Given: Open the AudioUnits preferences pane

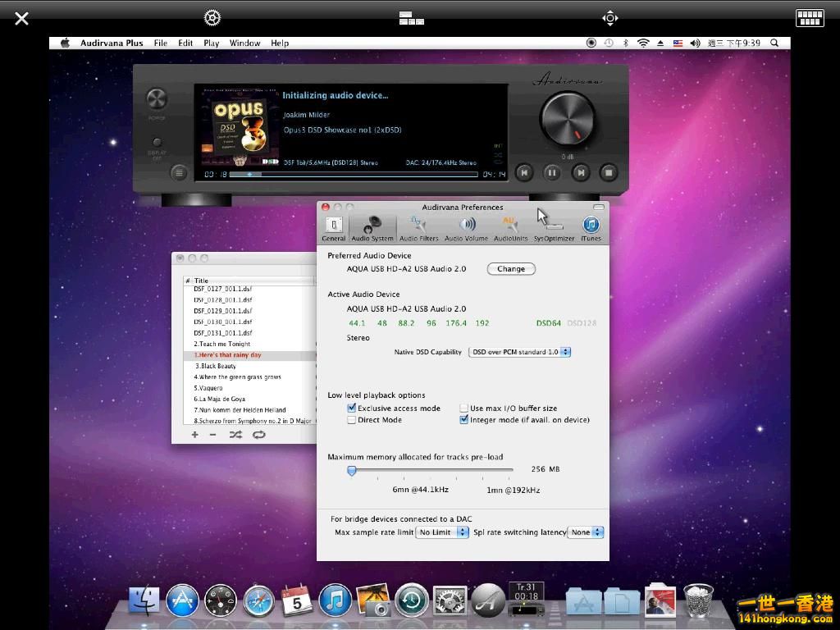Looking at the screenshot, I should pyautogui.click(x=510, y=228).
